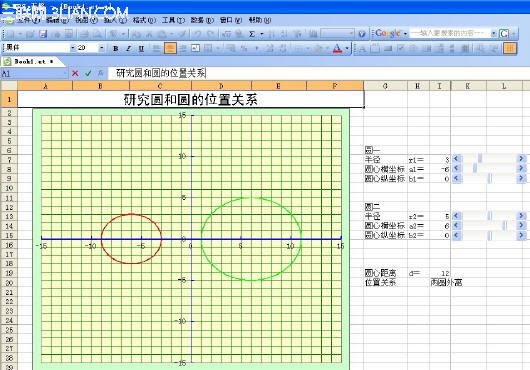
Task: Toggle center alignment (highlighted orange)
Action: [170, 48]
